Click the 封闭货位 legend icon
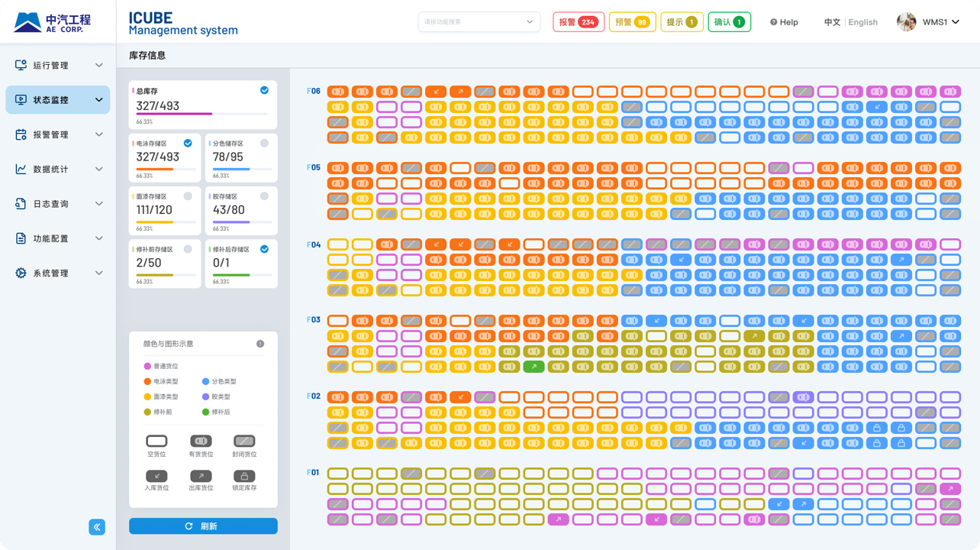 [244, 441]
